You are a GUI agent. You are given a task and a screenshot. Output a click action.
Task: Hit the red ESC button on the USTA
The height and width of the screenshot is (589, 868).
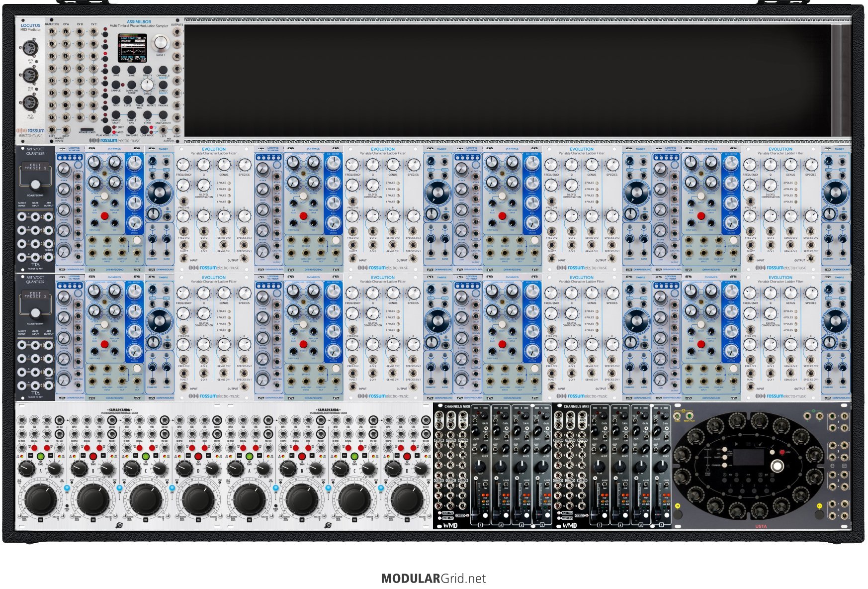781,452
